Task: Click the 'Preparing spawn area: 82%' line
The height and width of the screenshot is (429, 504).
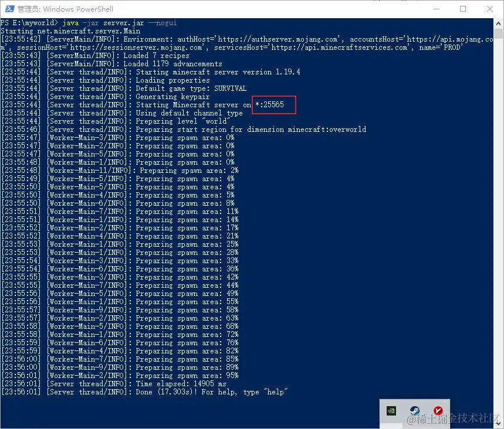Action: [120, 351]
